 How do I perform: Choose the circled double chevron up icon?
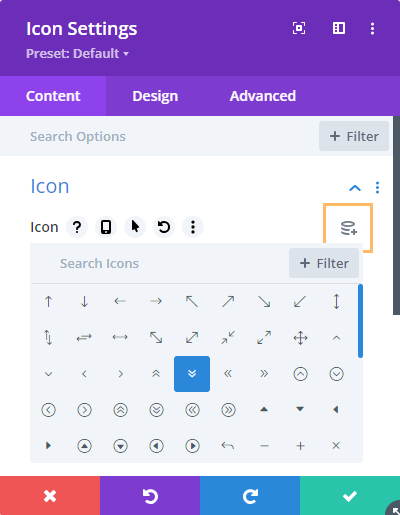(120, 410)
